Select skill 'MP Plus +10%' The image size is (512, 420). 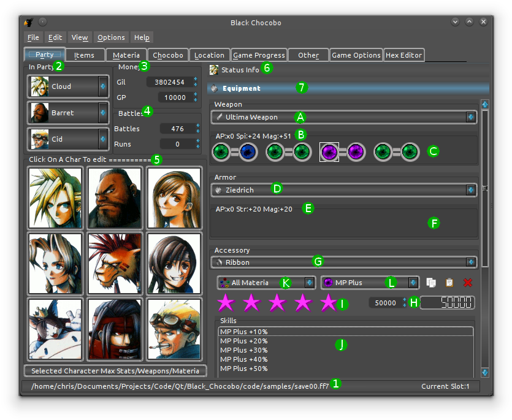point(345,332)
